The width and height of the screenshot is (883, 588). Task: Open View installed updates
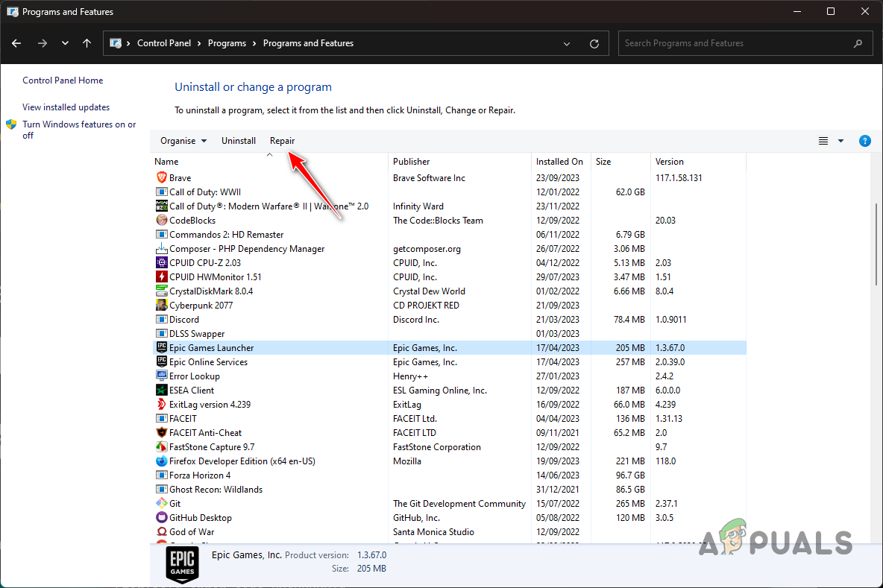click(66, 107)
